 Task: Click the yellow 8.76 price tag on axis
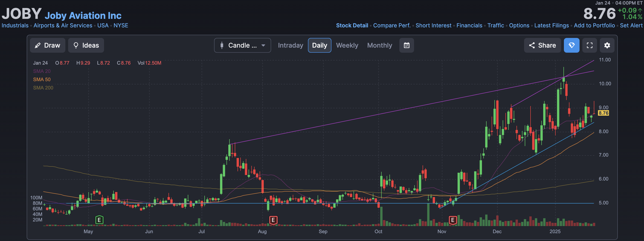(x=603, y=113)
